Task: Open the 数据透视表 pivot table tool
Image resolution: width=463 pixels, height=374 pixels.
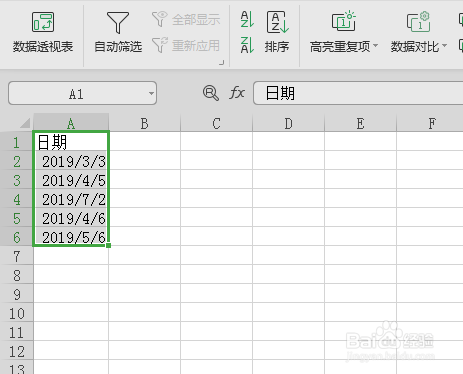Action: click(43, 33)
